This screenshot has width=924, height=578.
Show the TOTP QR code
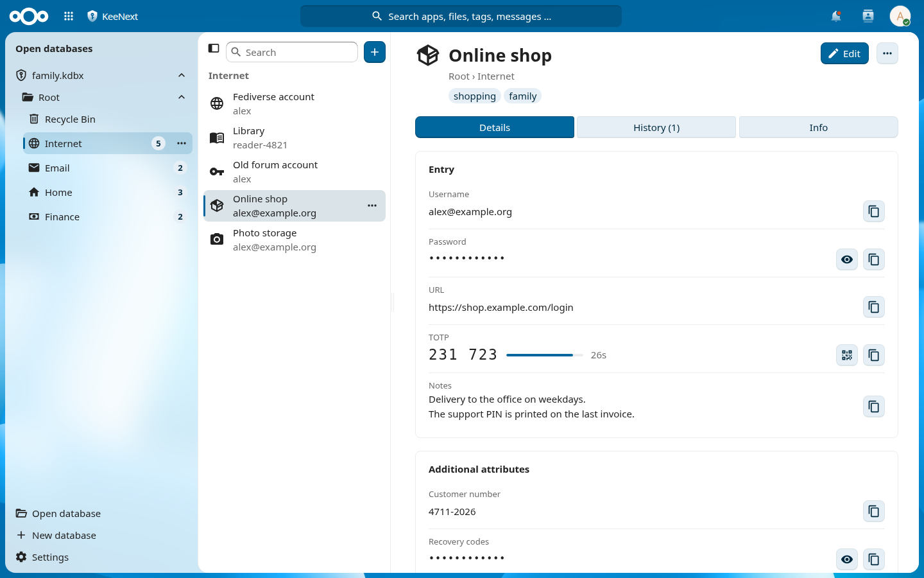tap(847, 355)
